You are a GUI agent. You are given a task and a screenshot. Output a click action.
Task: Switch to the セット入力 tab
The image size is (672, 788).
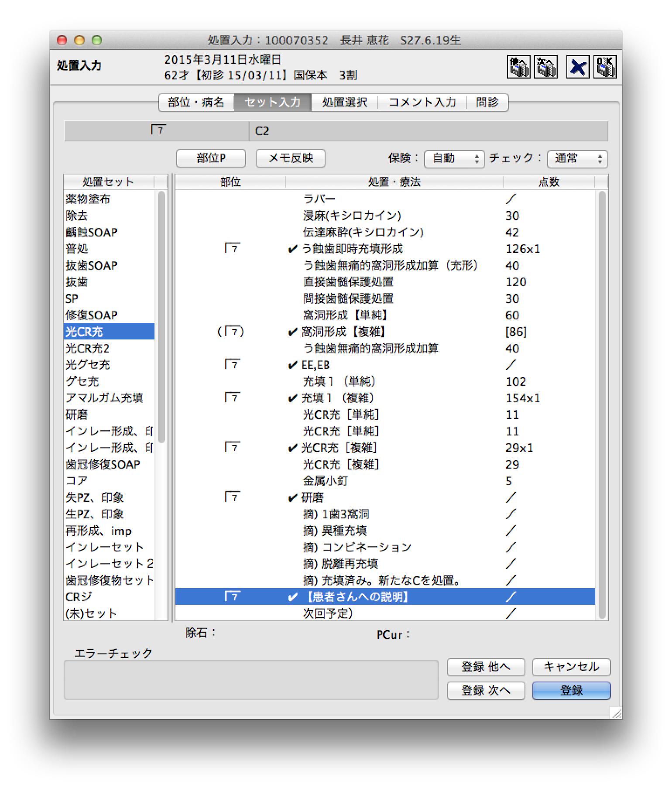273,102
